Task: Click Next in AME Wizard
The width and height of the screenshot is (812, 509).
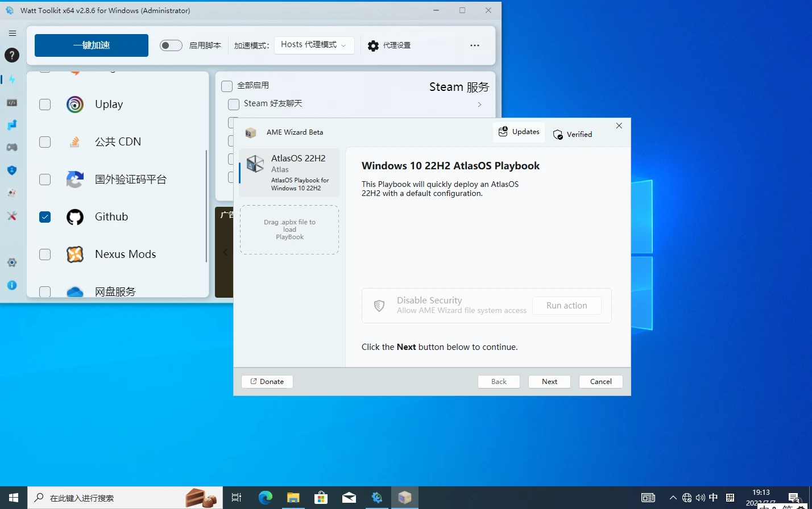Action: tap(549, 382)
